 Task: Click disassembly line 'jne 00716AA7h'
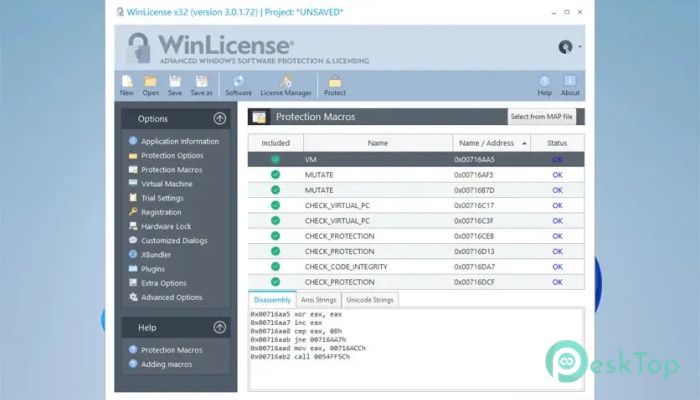[298, 340]
